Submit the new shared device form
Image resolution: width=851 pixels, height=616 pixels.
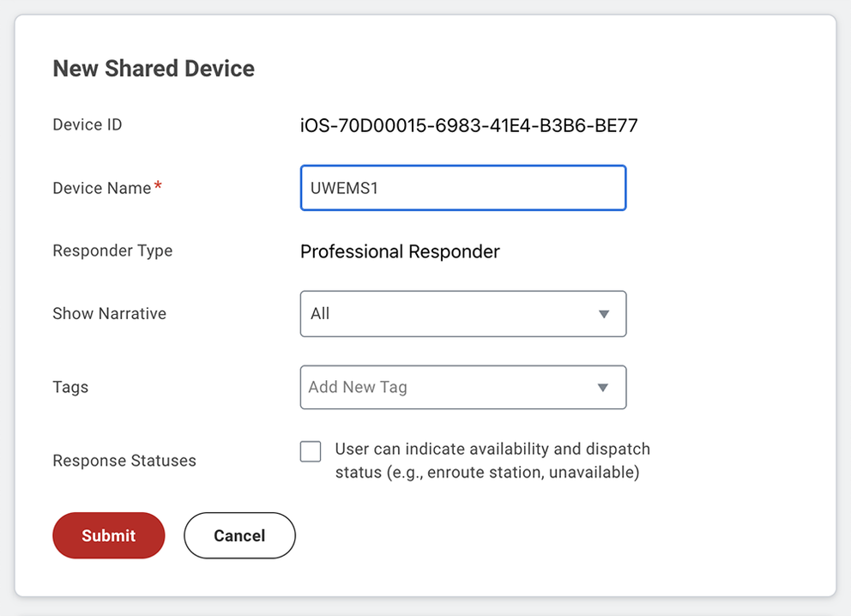pyautogui.click(x=108, y=535)
